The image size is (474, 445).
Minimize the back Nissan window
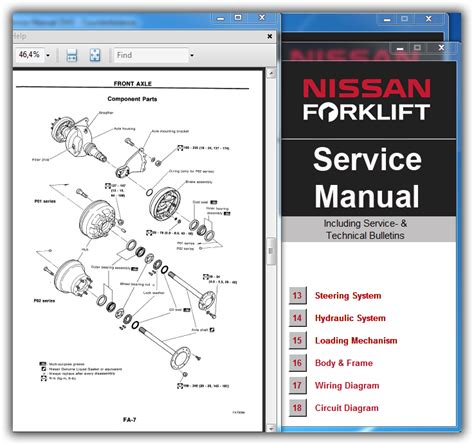(x=387, y=20)
